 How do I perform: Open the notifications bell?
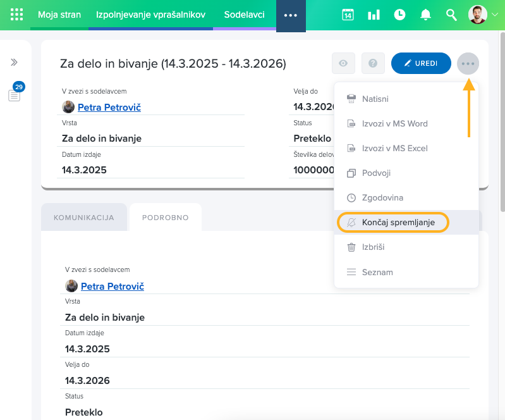(425, 15)
